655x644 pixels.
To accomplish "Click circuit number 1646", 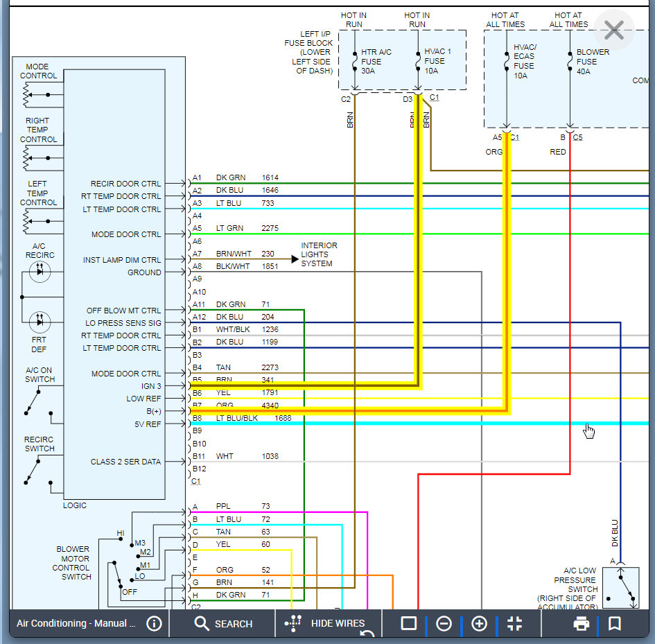I will (x=270, y=190).
